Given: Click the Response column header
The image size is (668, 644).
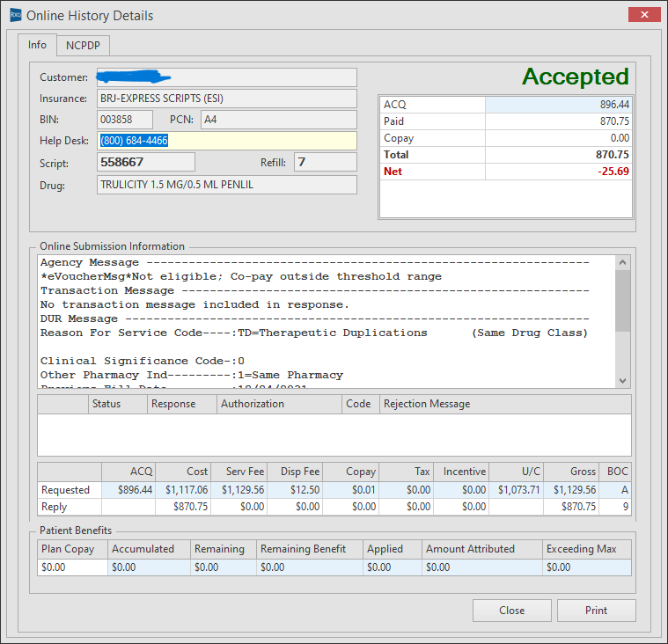Looking at the screenshot, I should tap(182, 404).
